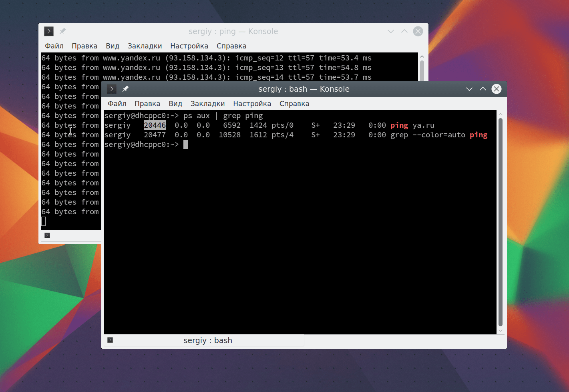Click the terminal icon in bash Konsole titlebar
The height and width of the screenshot is (392, 569).
(112, 89)
